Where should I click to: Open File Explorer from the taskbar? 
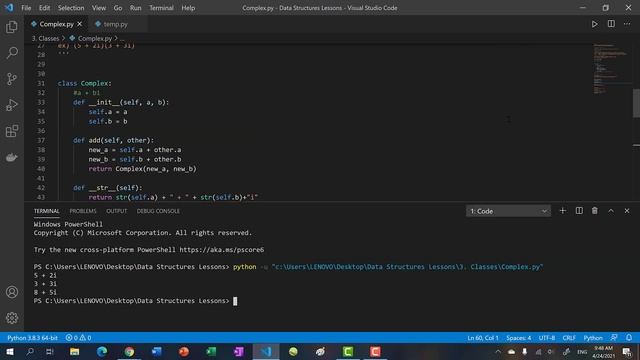[74, 351]
